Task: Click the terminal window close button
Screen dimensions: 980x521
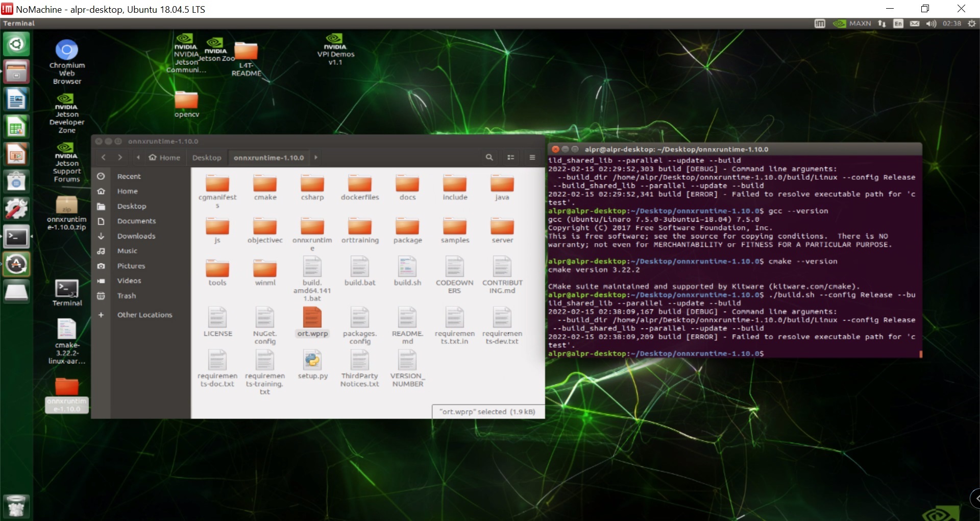Action: [555, 149]
